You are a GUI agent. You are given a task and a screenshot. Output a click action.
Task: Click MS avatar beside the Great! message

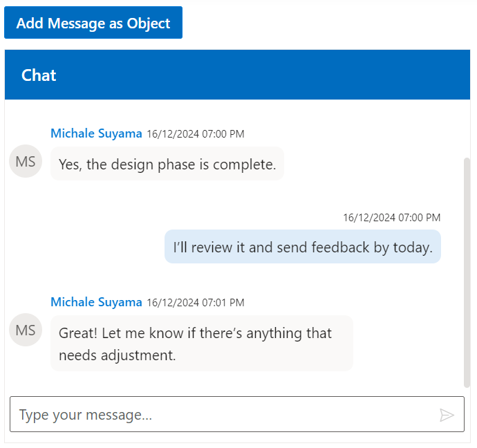(26, 330)
